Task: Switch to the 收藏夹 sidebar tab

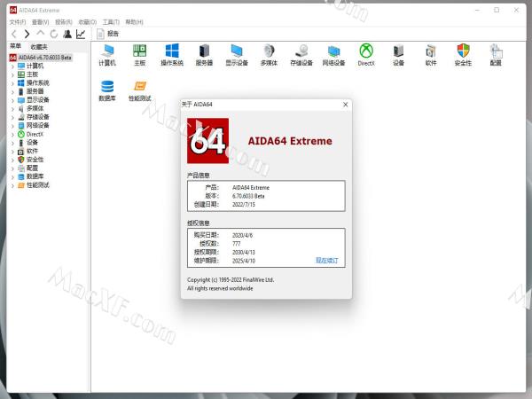Action: [x=39, y=47]
